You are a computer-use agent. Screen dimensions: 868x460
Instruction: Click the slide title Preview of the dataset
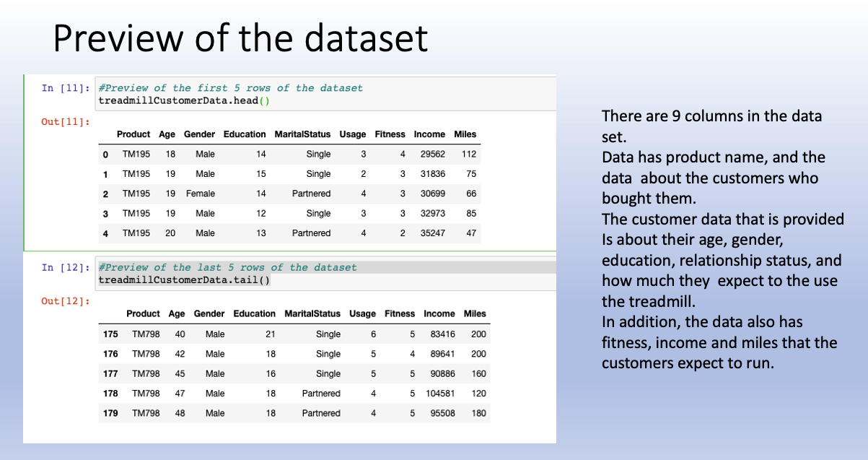tap(240, 38)
